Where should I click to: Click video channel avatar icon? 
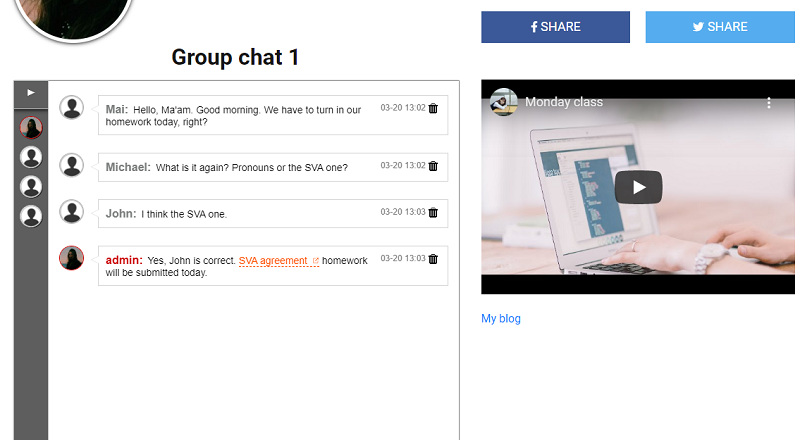click(504, 102)
